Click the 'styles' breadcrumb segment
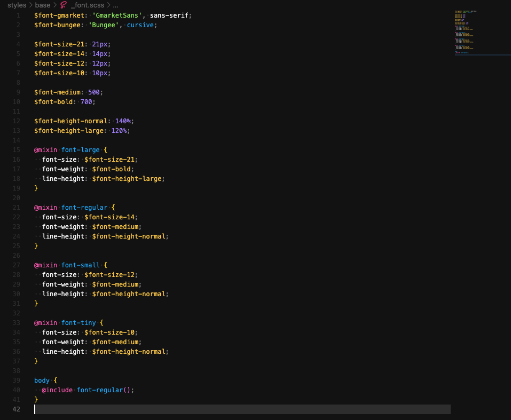Image resolution: width=511 pixels, height=420 pixels. point(17,5)
